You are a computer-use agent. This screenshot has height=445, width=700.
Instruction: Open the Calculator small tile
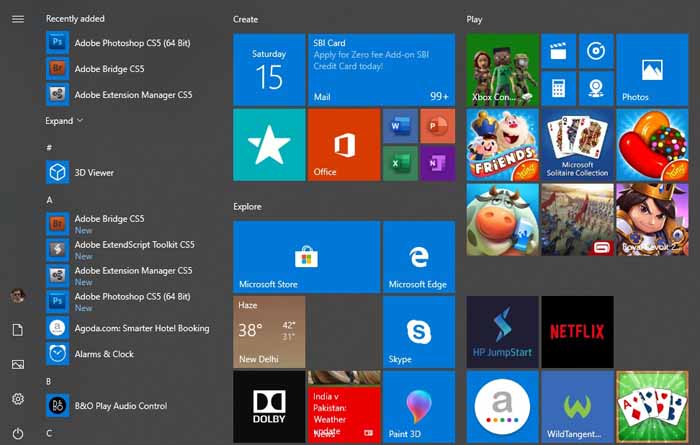click(x=558, y=88)
